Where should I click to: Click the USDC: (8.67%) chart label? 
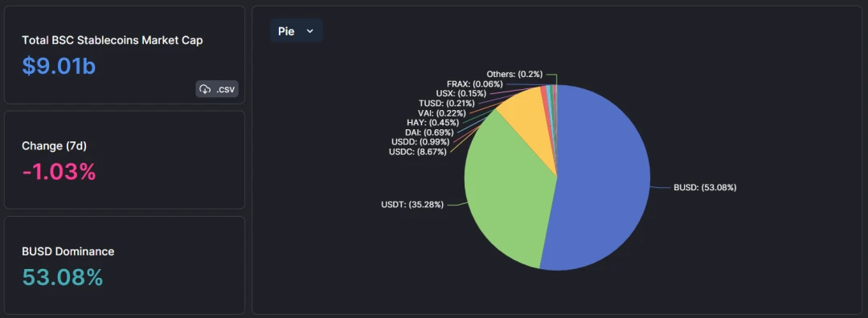[x=417, y=152]
